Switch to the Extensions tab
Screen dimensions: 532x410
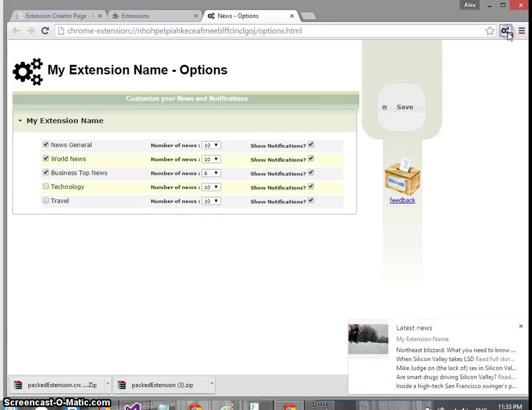pyautogui.click(x=155, y=16)
